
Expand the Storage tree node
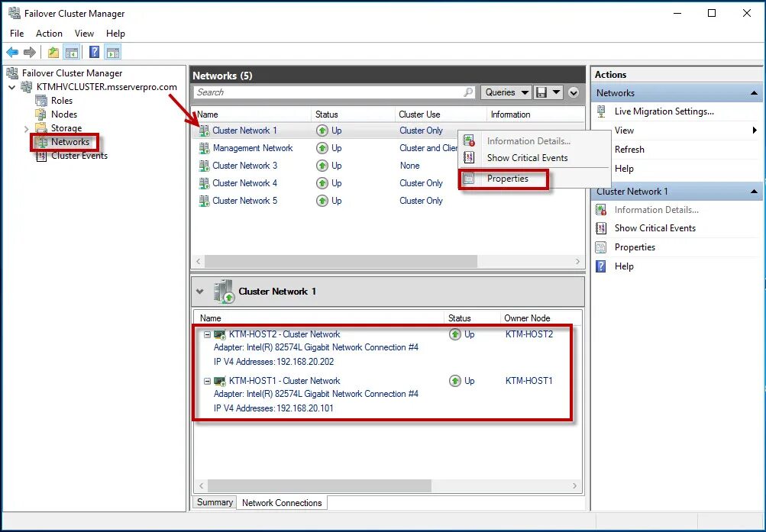[27, 129]
